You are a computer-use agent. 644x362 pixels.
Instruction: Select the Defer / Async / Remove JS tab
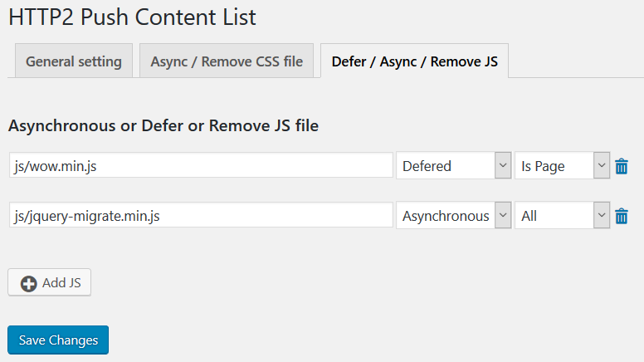pos(414,61)
